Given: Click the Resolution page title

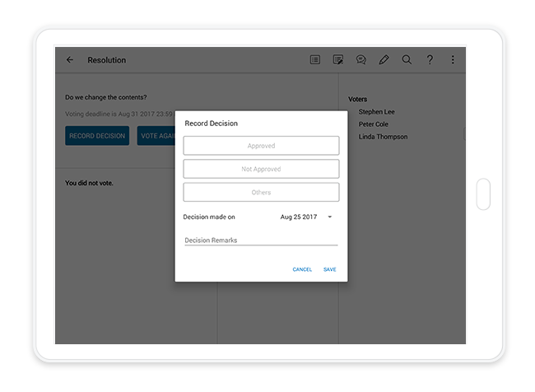Looking at the screenshot, I should tap(107, 60).
